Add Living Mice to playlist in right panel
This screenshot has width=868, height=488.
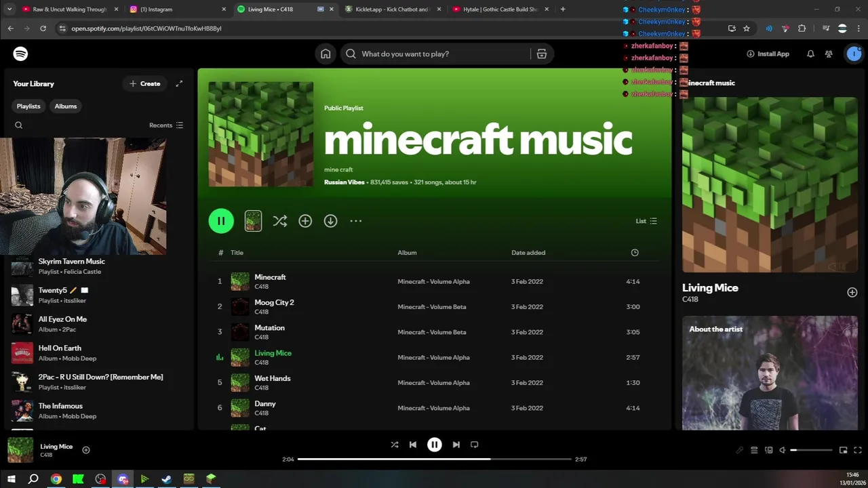pyautogui.click(x=852, y=292)
